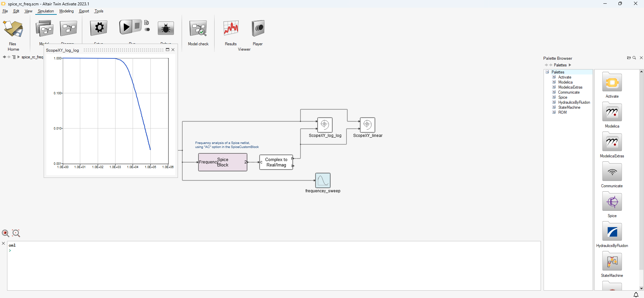644x298 pixels.
Task: Stop the simulation with the stop button
Action: coord(137,26)
